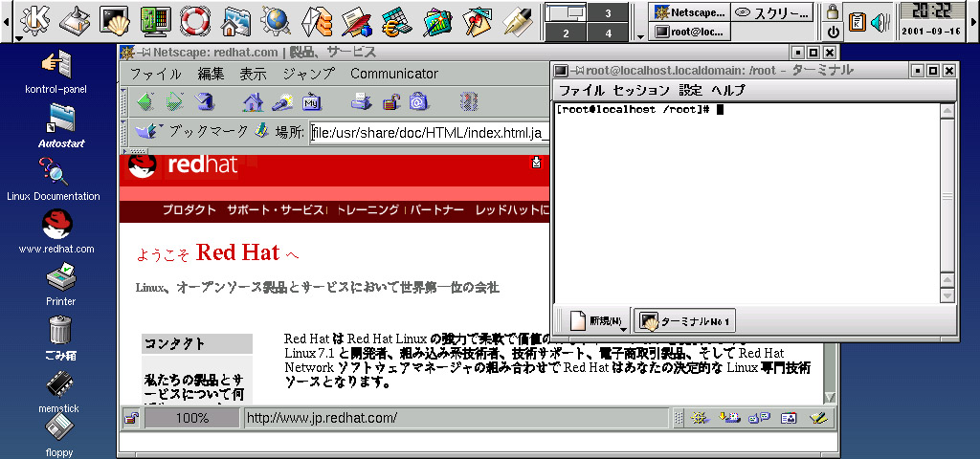Toggle sticky pin on terminal window title
This screenshot has width=980, height=459.
(575, 71)
